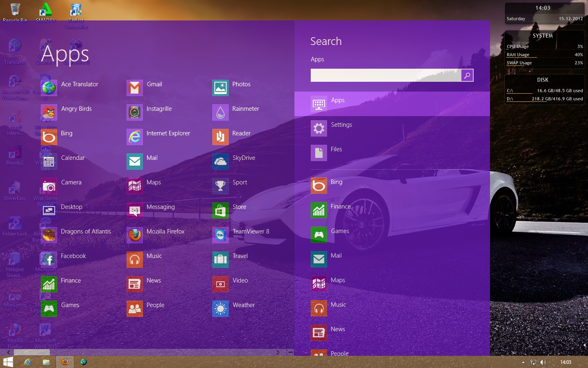Open Maps in the Apps list
This screenshot has height=368, width=588.
pyautogui.click(x=135, y=186)
